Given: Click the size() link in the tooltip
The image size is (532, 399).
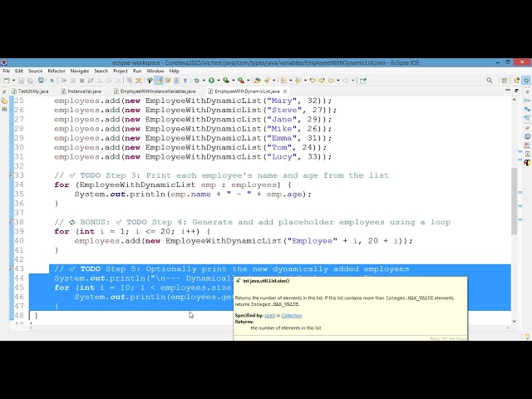Looking at the screenshot, I should [269, 316].
